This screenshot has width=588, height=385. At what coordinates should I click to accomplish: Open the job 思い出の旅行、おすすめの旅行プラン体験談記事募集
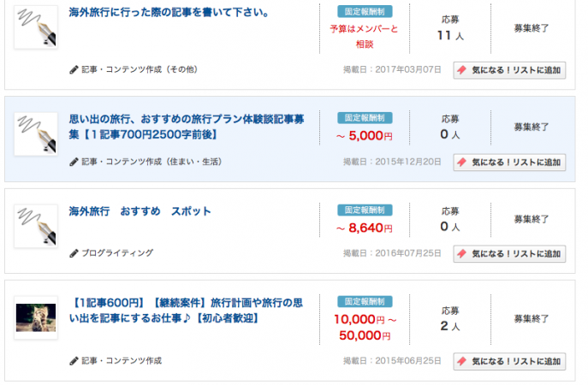(x=187, y=127)
